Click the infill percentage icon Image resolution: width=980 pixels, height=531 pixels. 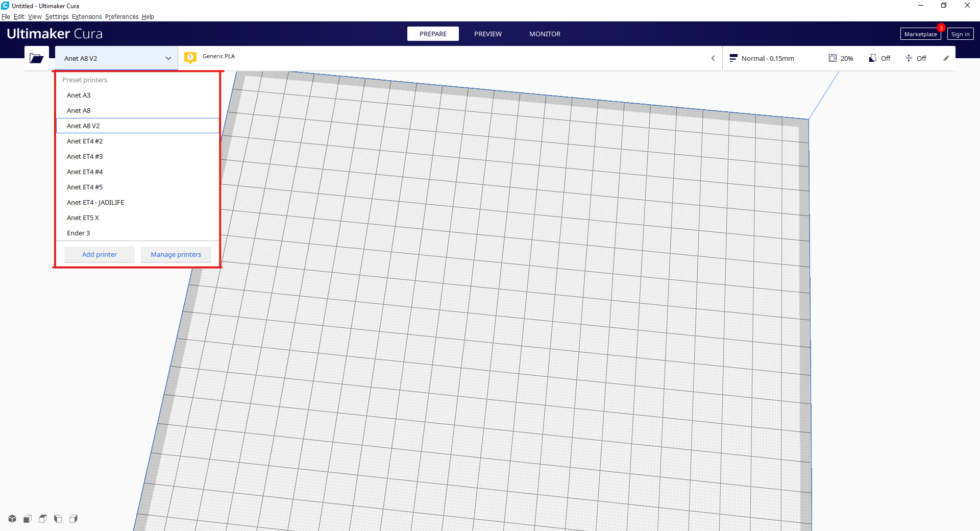tap(832, 58)
